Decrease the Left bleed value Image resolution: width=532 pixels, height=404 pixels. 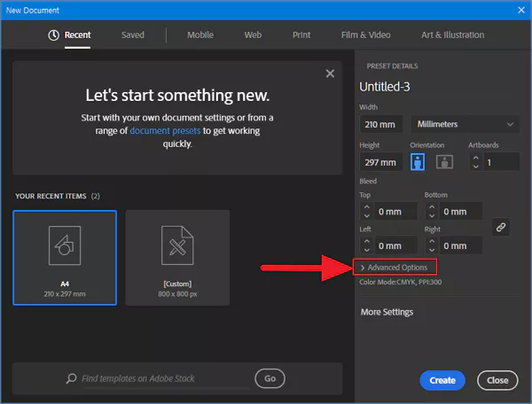[366, 250]
